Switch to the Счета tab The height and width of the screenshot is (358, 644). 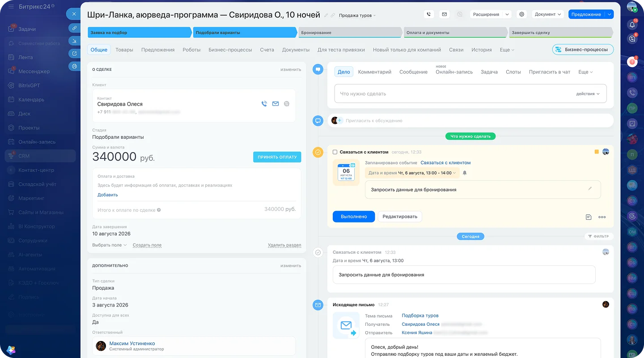(267, 50)
